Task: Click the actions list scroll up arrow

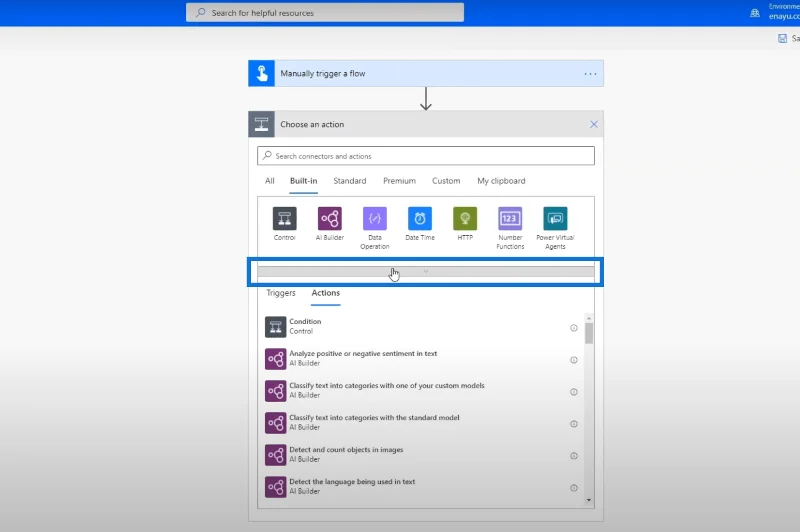Action: point(589,318)
